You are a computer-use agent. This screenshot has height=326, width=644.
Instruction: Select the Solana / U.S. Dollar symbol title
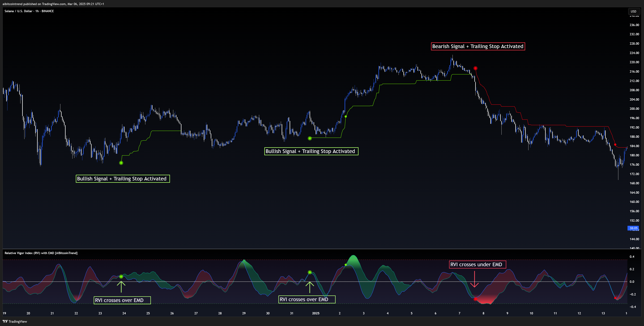29,11
